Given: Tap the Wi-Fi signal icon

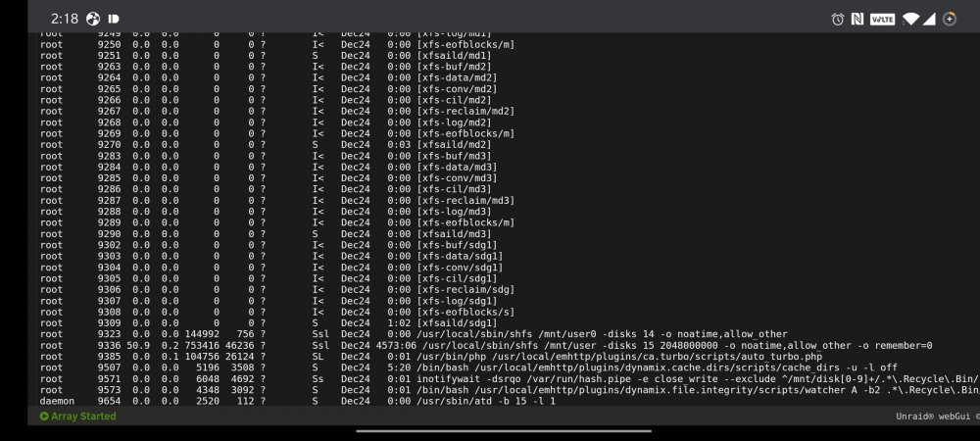Looking at the screenshot, I should [x=910, y=20].
